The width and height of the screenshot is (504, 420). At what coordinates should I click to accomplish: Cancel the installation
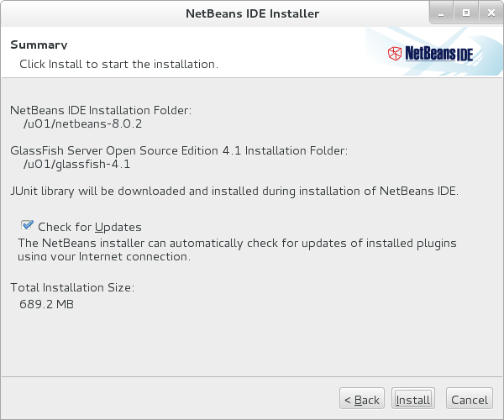tap(470, 398)
